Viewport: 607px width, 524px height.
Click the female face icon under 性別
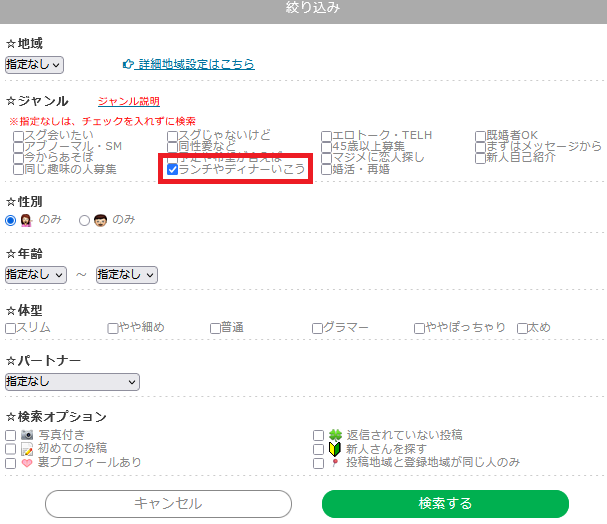27,219
